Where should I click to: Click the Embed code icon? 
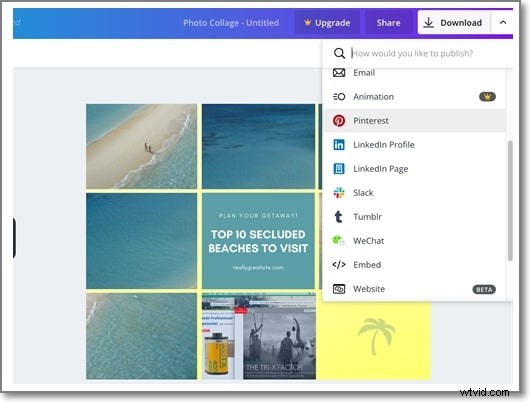(339, 265)
